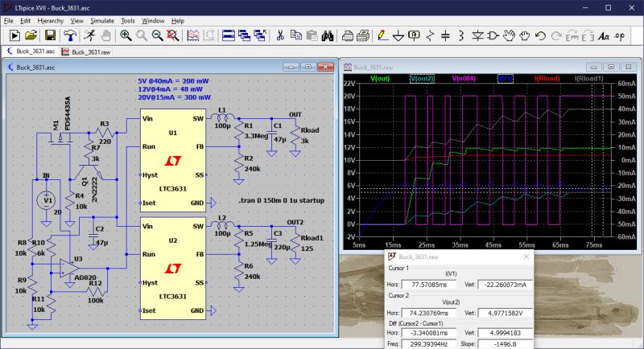Click the SPICE directive .op icon

tap(619, 35)
